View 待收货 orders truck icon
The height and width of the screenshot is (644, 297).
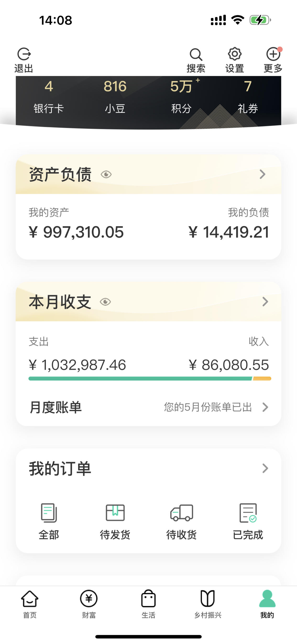181,513
